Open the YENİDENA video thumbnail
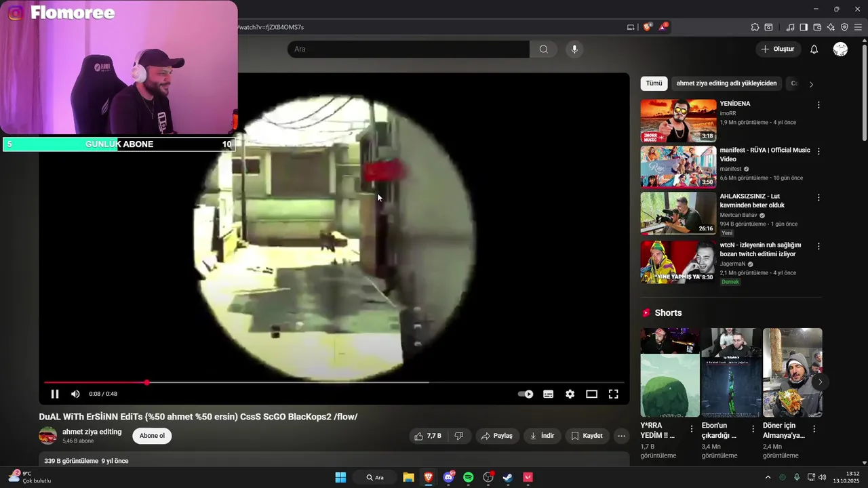Image resolution: width=868 pixels, height=488 pixels. tap(678, 121)
